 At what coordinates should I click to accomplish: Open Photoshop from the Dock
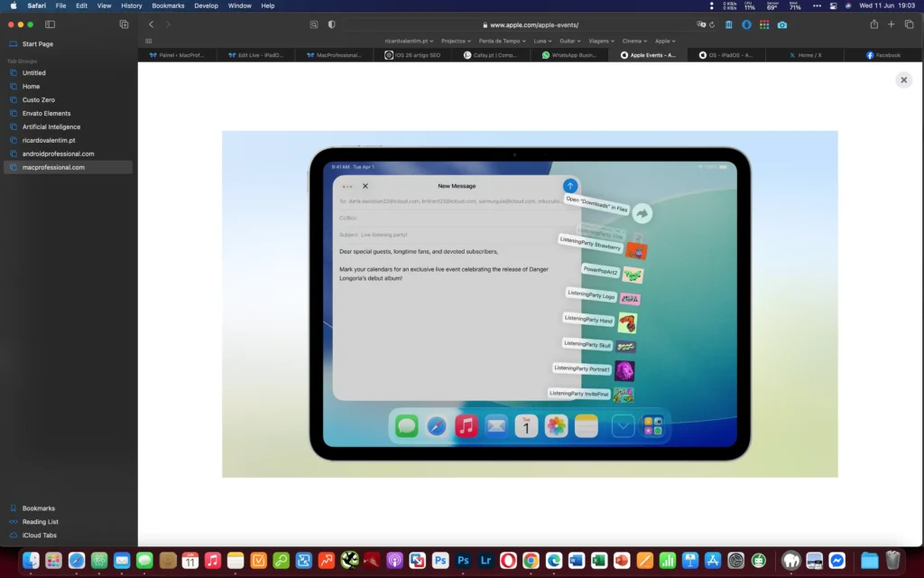point(464,561)
